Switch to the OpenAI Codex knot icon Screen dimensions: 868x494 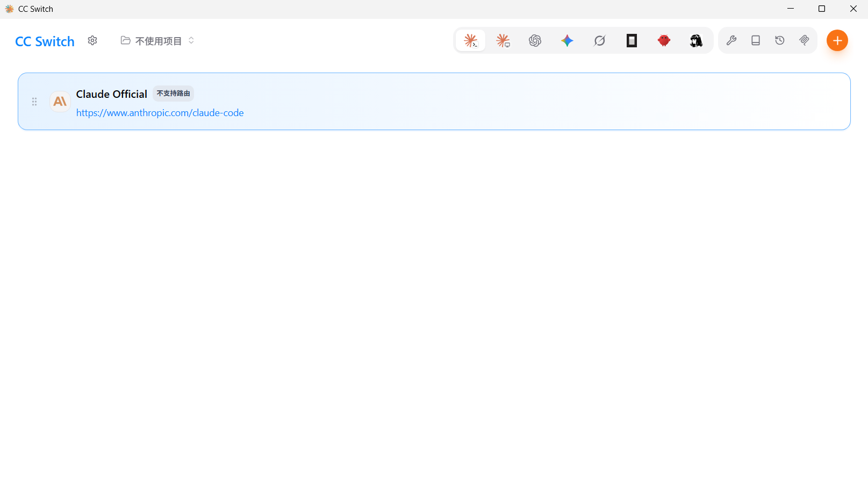click(x=535, y=40)
